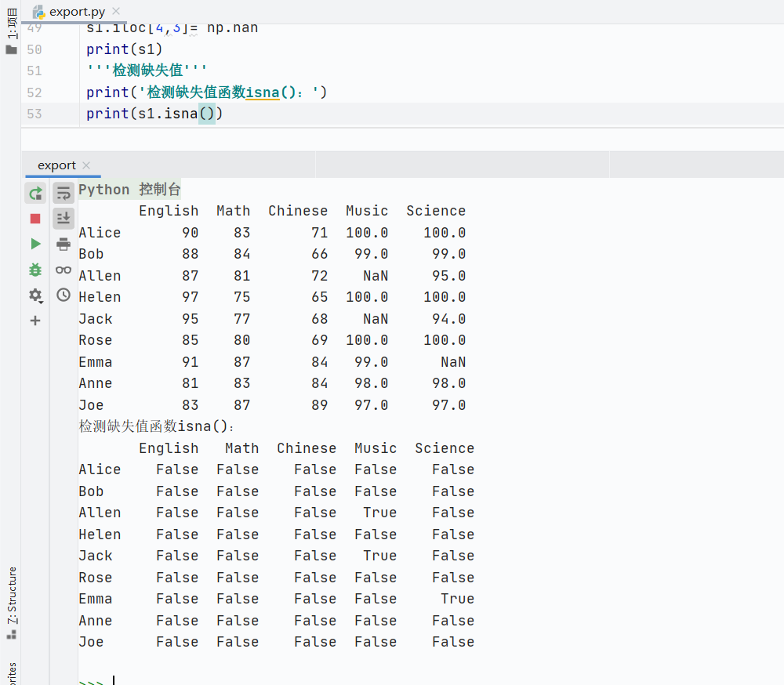This screenshot has width=784, height=685.
Task: Open console settings gear dropdown
Action: coord(35,295)
